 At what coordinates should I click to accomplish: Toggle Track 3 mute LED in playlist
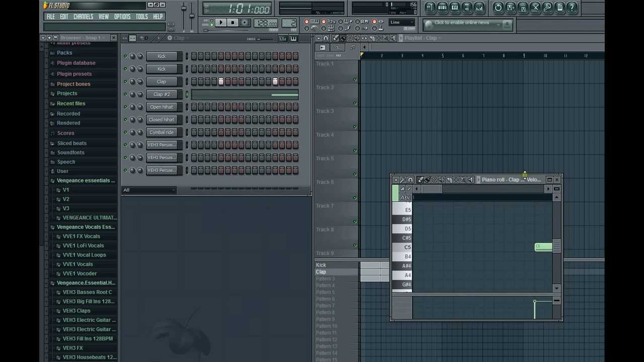[355, 127]
